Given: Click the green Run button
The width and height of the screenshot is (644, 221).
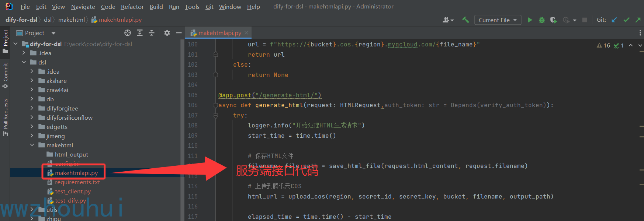Looking at the screenshot, I should point(530,20).
